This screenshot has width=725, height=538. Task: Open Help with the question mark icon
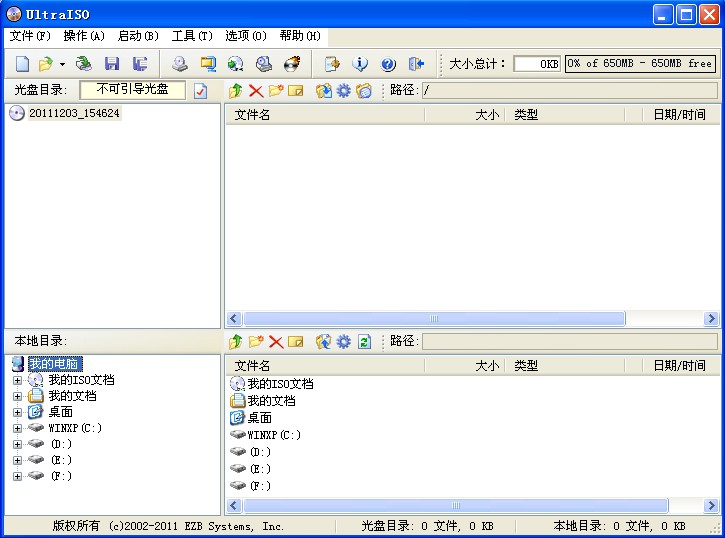(x=388, y=64)
